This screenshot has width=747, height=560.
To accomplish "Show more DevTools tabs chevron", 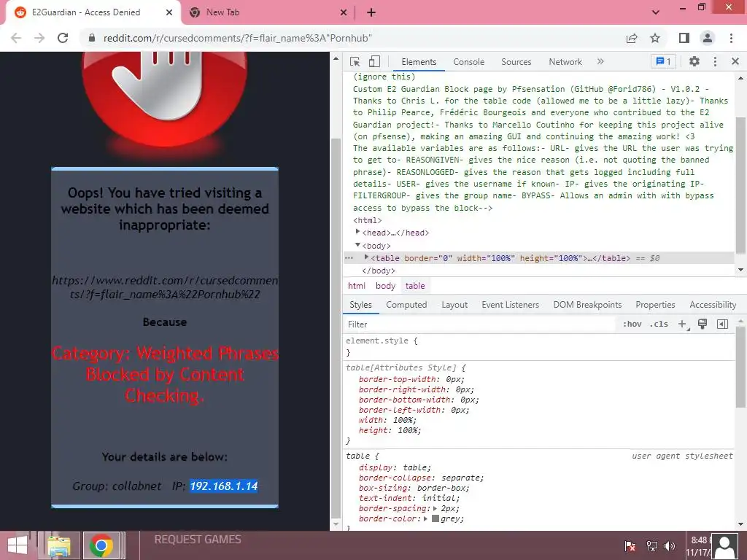I will point(600,61).
